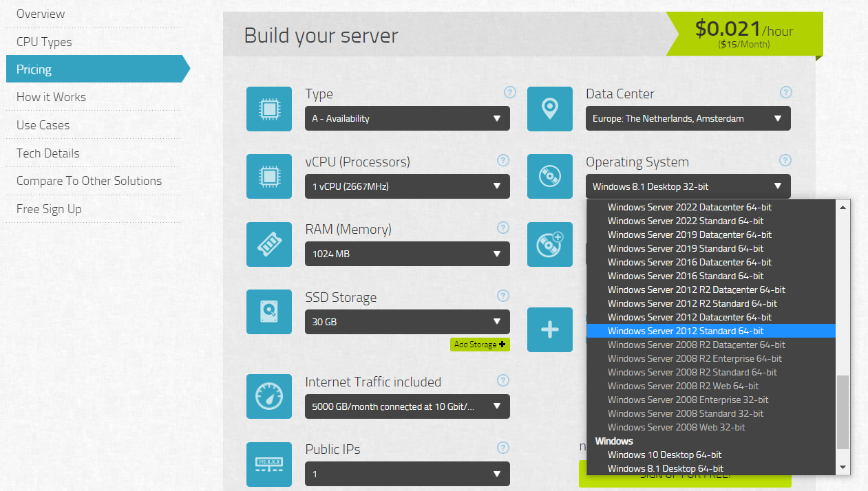
Task: Click the Add Storage button
Action: 480,345
